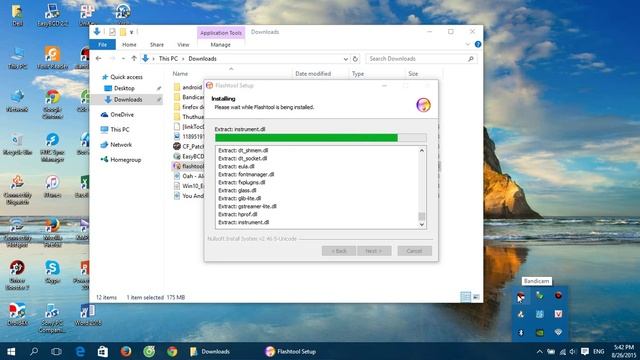The height and width of the screenshot is (360, 640).
Task: Go up one folder level in Explorer
Action: (x=134, y=59)
